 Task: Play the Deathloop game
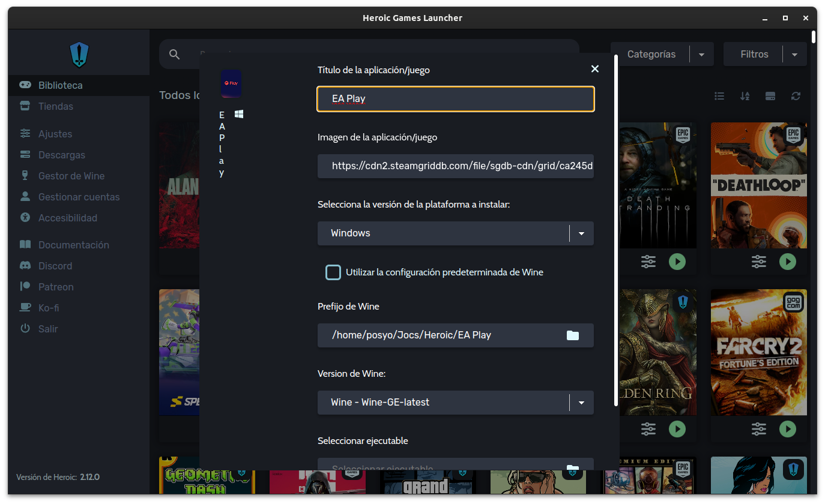coord(787,262)
